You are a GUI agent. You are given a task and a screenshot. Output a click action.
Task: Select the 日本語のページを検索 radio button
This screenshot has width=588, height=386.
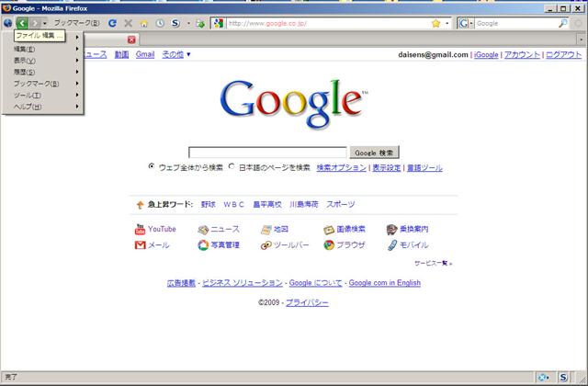tap(232, 167)
